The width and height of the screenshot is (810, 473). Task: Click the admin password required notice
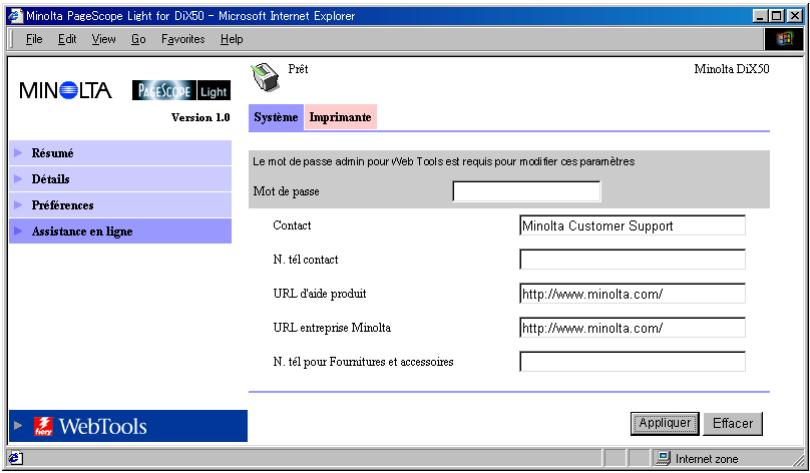point(443,162)
